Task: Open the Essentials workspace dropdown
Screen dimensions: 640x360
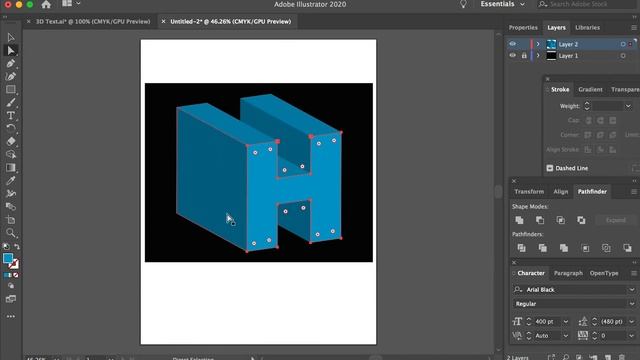Action: pyautogui.click(x=502, y=4)
